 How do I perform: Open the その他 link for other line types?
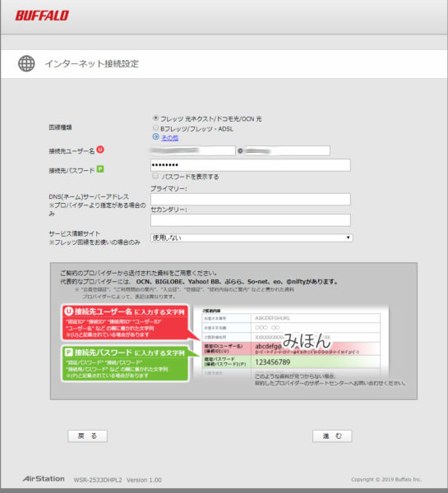click(170, 138)
